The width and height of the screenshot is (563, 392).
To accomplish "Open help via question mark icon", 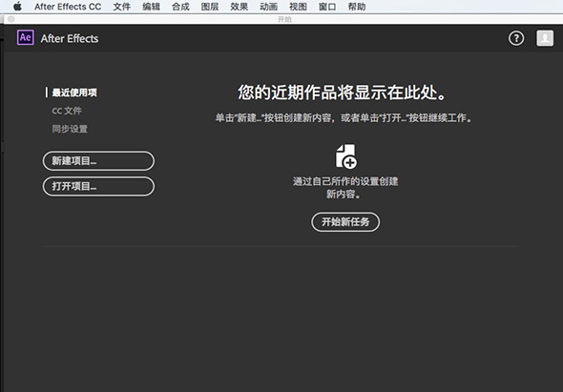I will coord(516,38).
